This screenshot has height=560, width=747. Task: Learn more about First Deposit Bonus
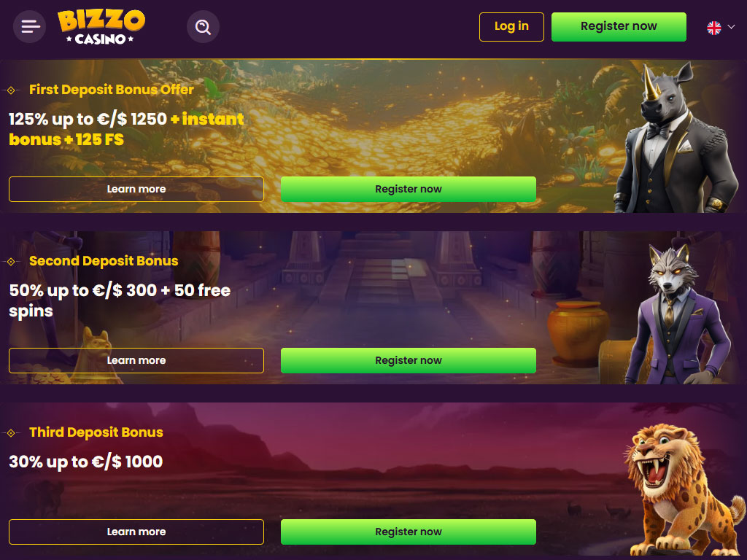pyautogui.click(x=136, y=189)
